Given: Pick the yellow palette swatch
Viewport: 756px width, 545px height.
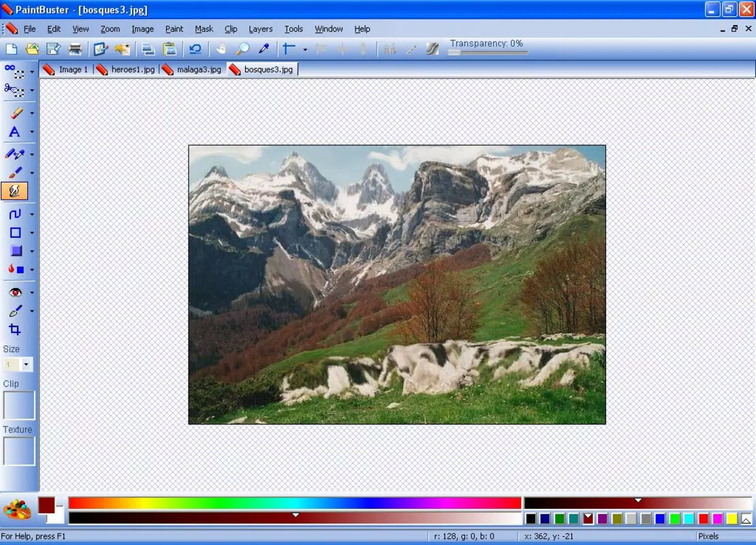Looking at the screenshot, I should tap(732, 518).
